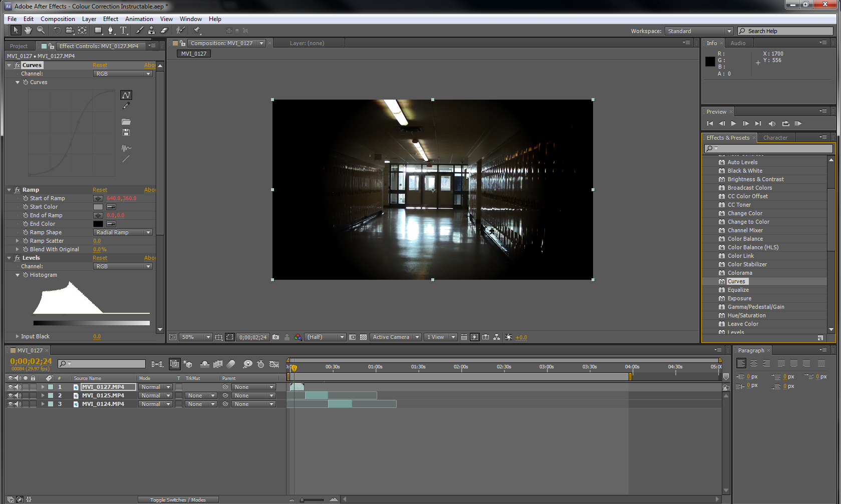Screen dimensions: 841x504
Task: Click the smooth curve icon
Action: coord(126,148)
